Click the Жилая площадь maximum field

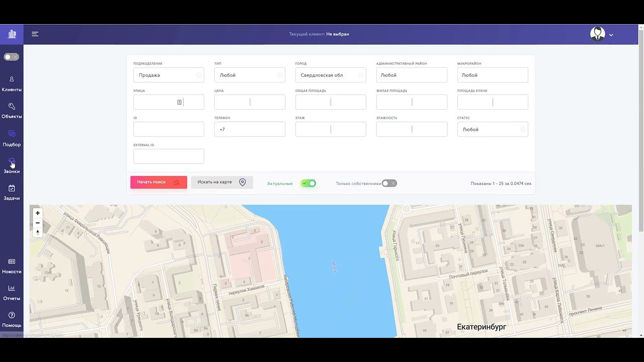(x=430, y=102)
